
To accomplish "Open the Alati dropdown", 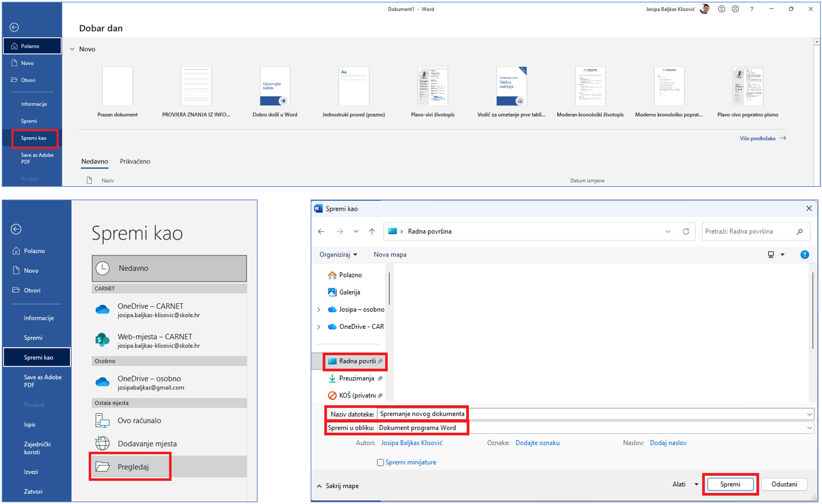I will coord(685,484).
